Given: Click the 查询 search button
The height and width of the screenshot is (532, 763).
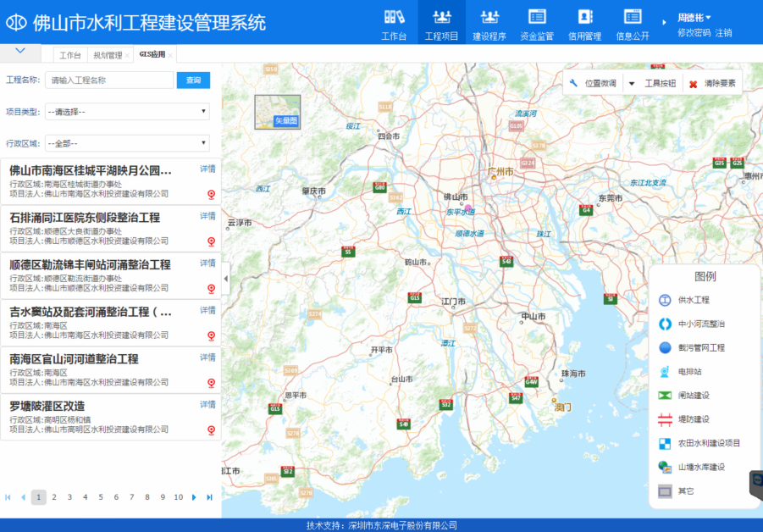Looking at the screenshot, I should (193, 80).
